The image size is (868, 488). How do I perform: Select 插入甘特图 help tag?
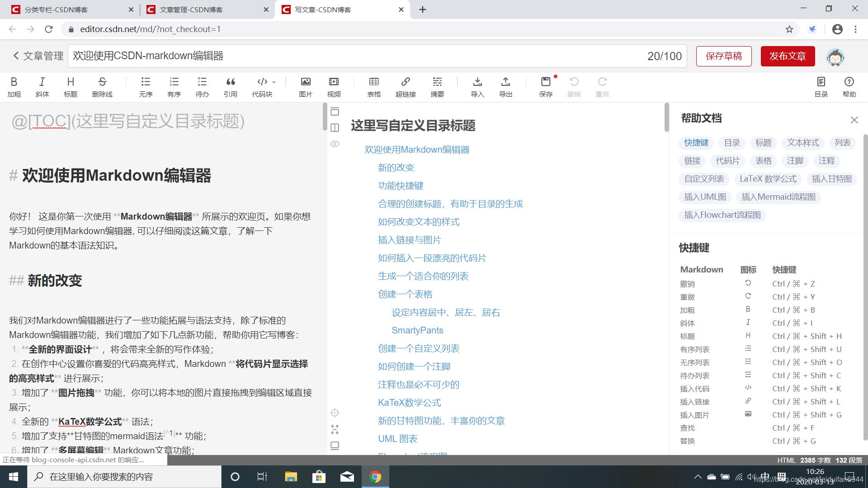[x=832, y=179]
